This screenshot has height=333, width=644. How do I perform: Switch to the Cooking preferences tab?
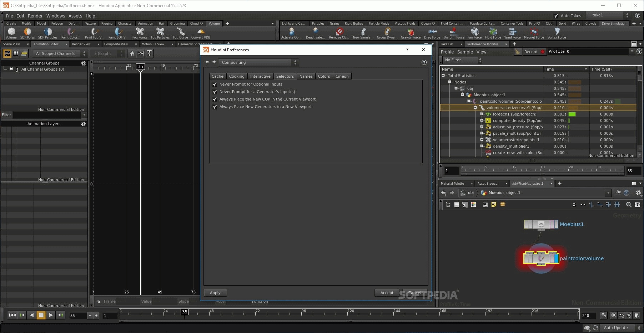pyautogui.click(x=237, y=76)
